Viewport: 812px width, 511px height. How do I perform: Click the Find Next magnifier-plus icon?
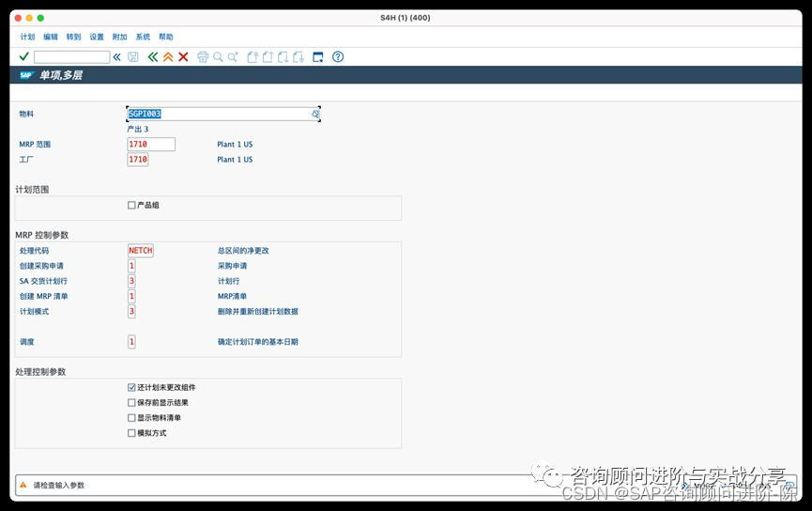click(233, 57)
